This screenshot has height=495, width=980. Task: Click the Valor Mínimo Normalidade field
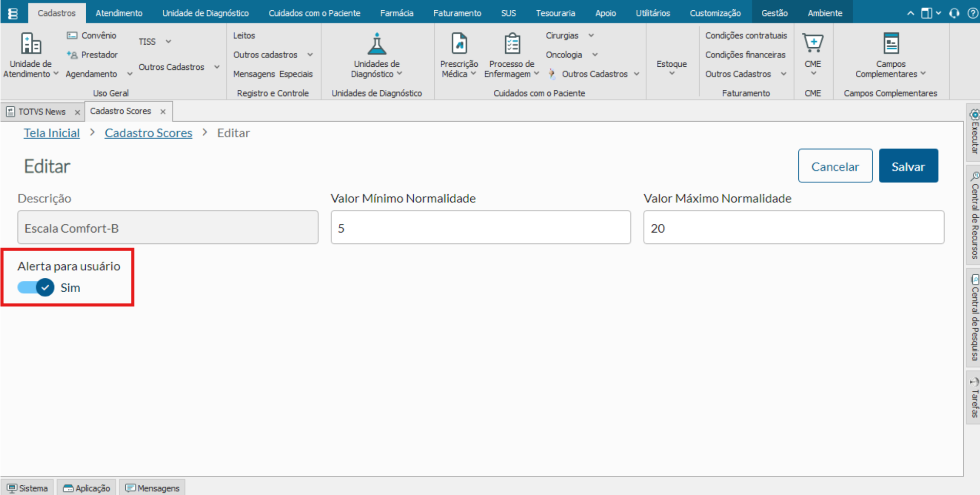click(481, 227)
